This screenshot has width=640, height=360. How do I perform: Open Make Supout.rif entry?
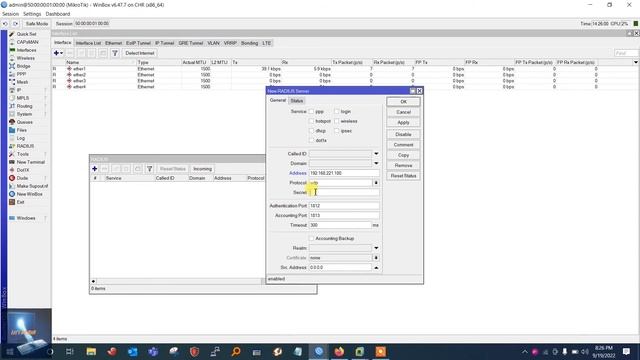[x=32, y=186]
